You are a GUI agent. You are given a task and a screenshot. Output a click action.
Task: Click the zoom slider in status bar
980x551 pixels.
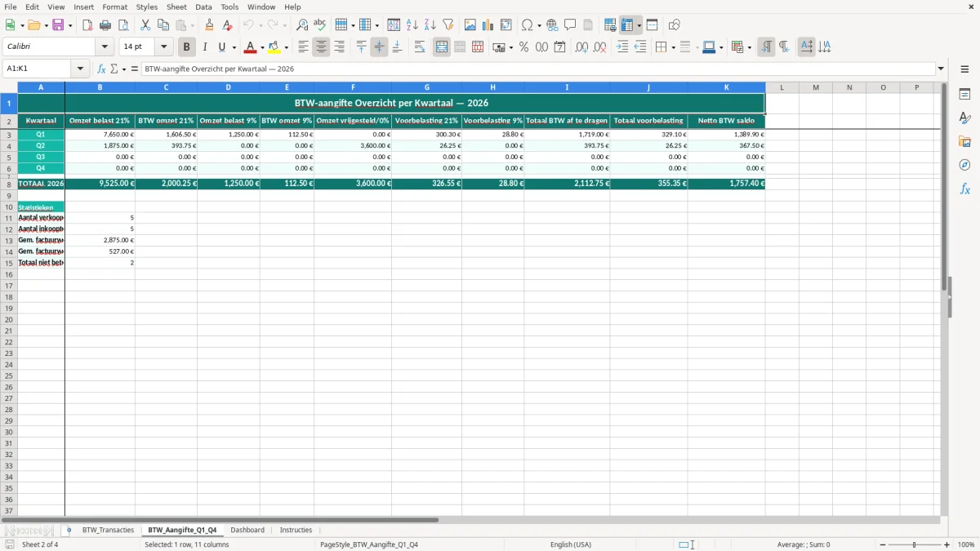(x=915, y=544)
